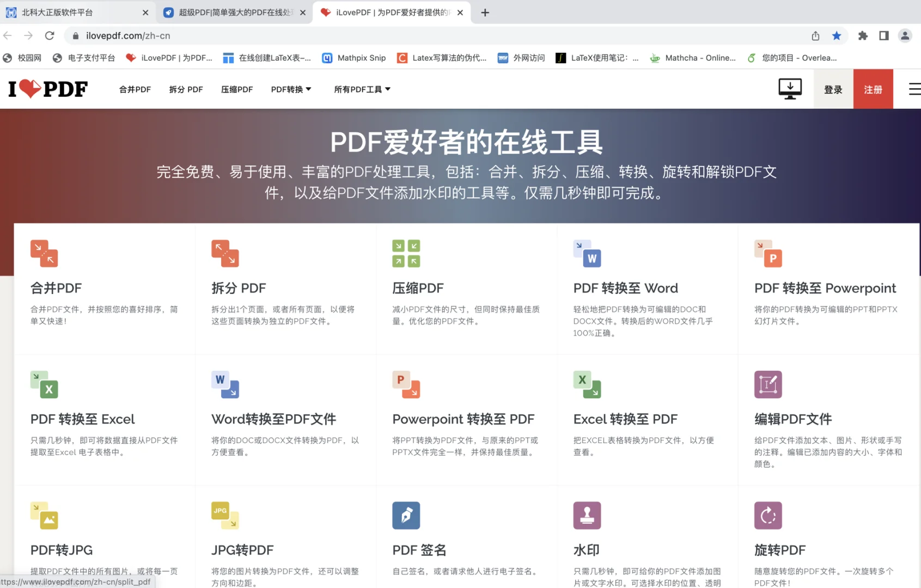Click the PDF 转换至 Word title
Image resolution: width=921 pixels, height=588 pixels.
[x=625, y=288]
